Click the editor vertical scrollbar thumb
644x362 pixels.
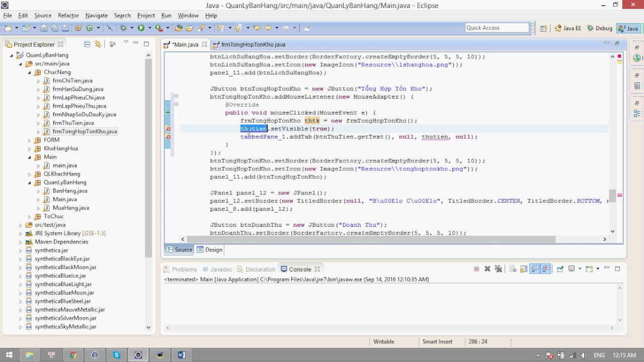coord(612,196)
